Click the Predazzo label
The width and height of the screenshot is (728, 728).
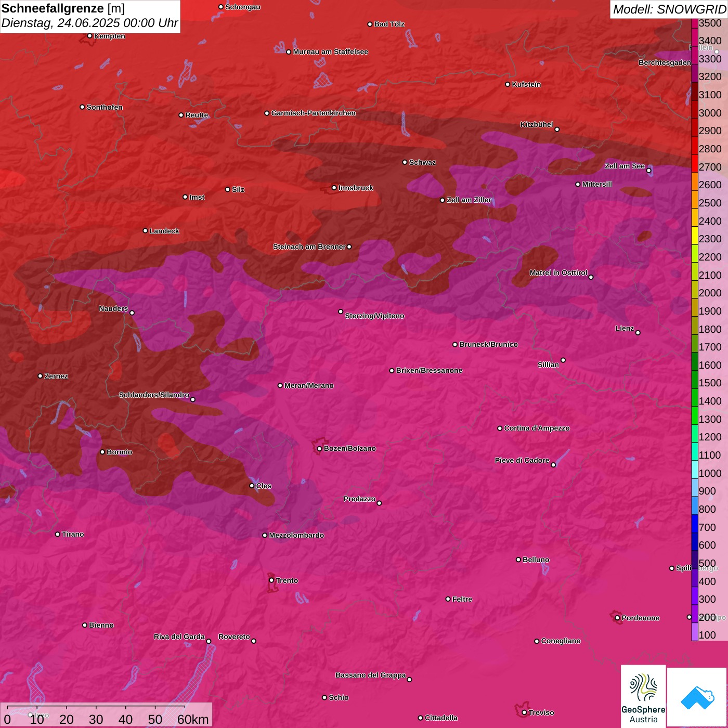pos(359,499)
